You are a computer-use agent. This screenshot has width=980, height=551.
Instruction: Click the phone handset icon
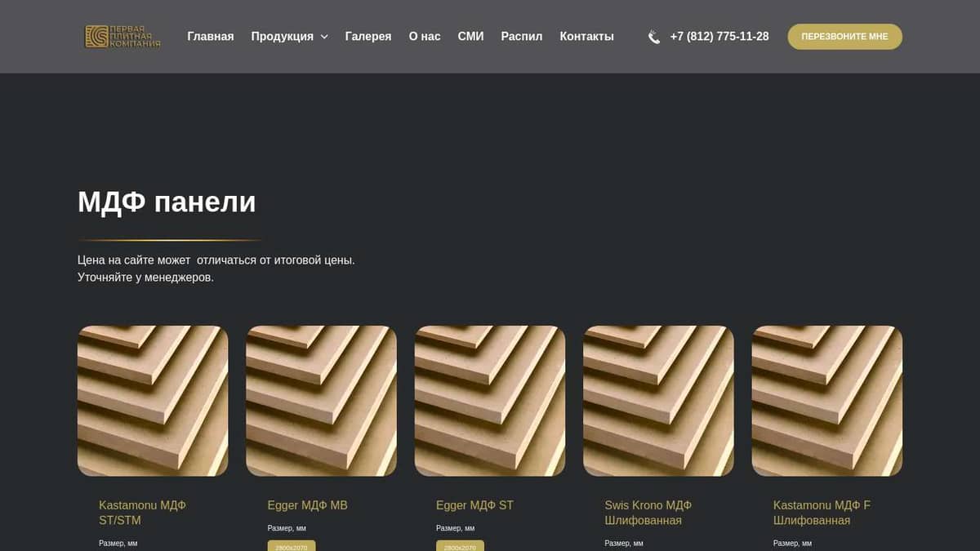pyautogui.click(x=654, y=37)
